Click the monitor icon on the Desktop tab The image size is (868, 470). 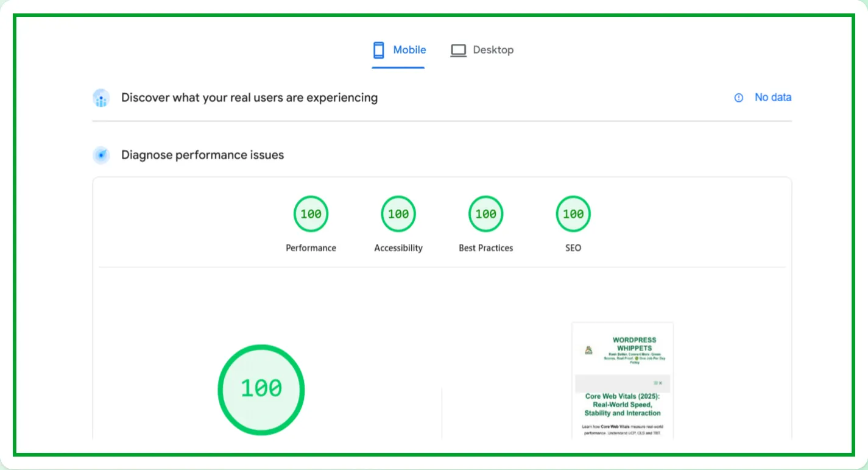458,50
